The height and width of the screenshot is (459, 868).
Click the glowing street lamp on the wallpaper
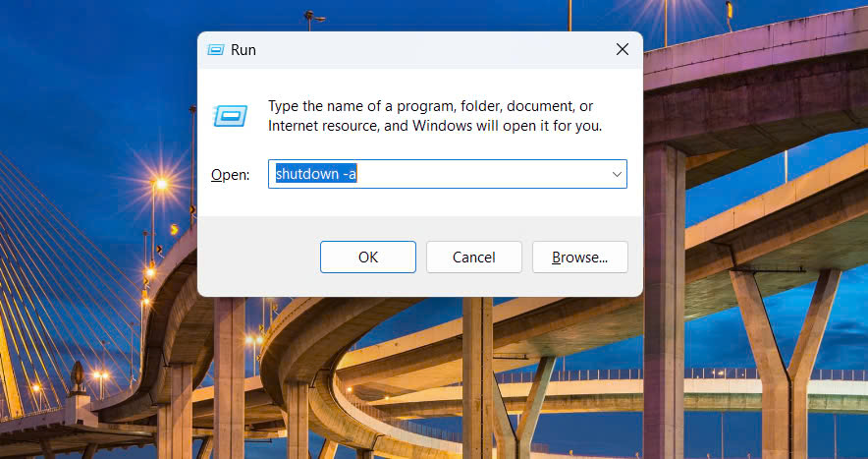[x=160, y=184]
